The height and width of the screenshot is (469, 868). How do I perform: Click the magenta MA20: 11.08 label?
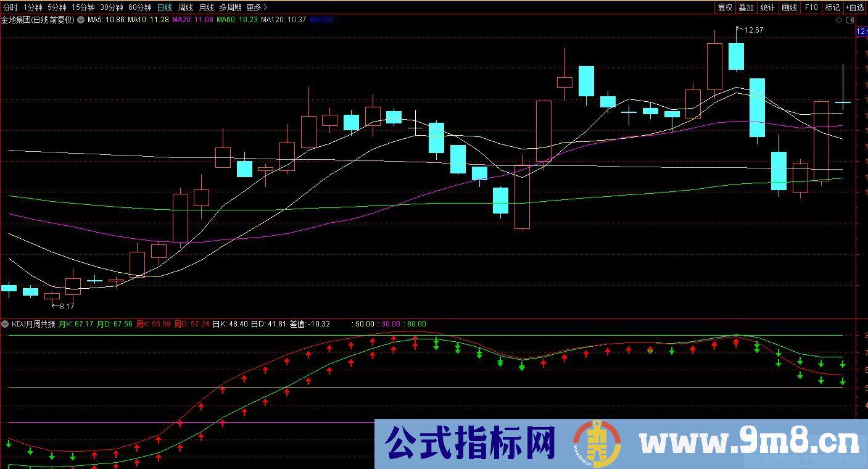(193, 20)
